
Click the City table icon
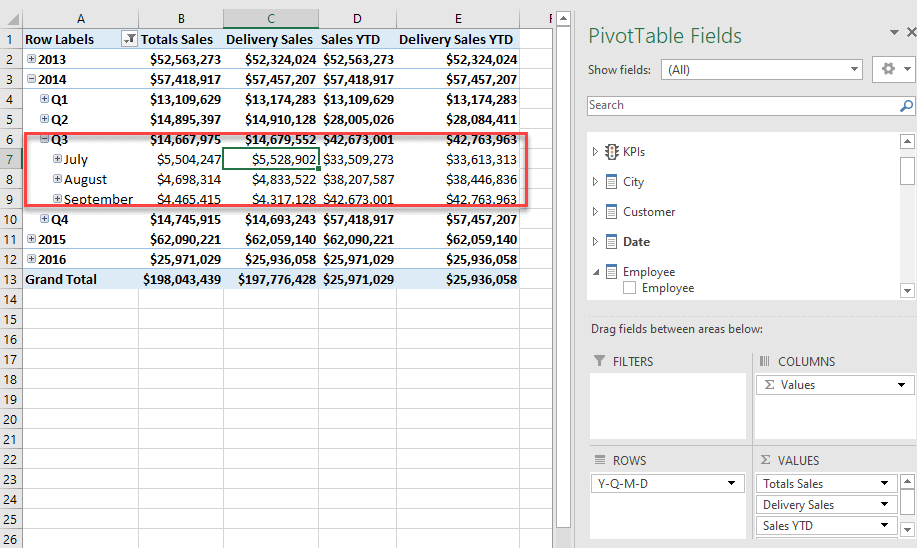tap(611, 182)
